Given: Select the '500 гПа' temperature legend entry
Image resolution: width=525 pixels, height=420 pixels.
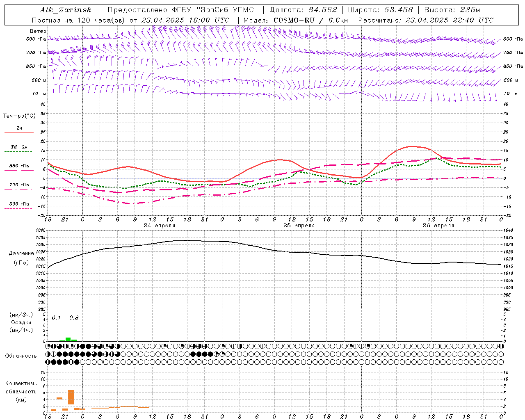Looking at the screenshot, I should pyautogui.click(x=19, y=204).
